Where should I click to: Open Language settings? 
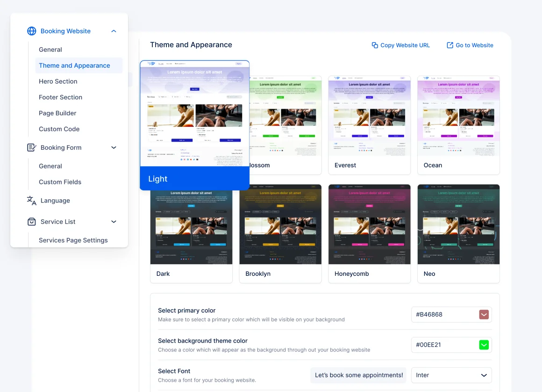click(55, 201)
